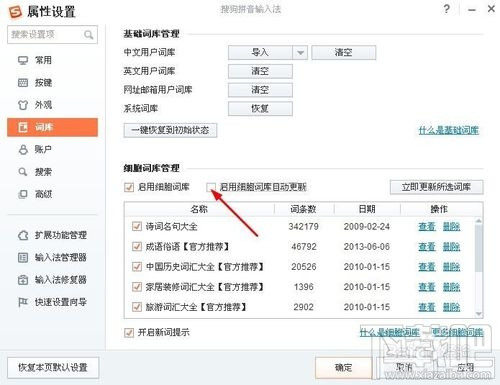Click the 词条数 column header
Screen dimensions: 500x385
[x=304, y=209]
